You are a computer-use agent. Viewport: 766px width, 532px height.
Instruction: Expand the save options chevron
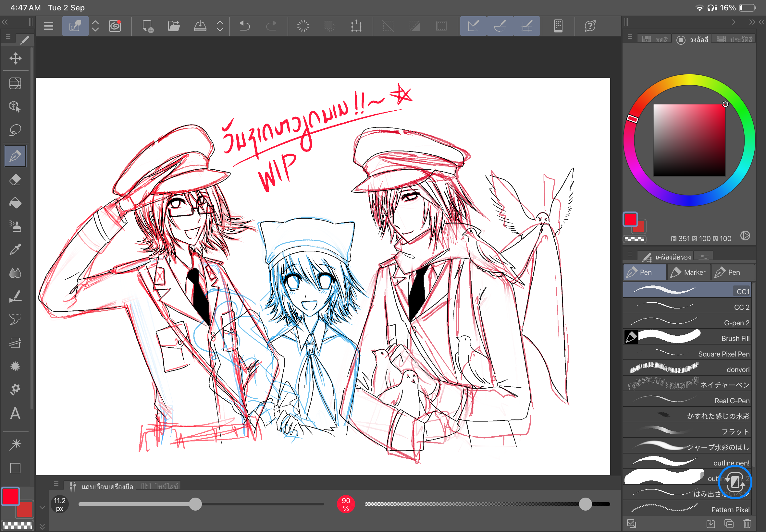click(x=220, y=26)
